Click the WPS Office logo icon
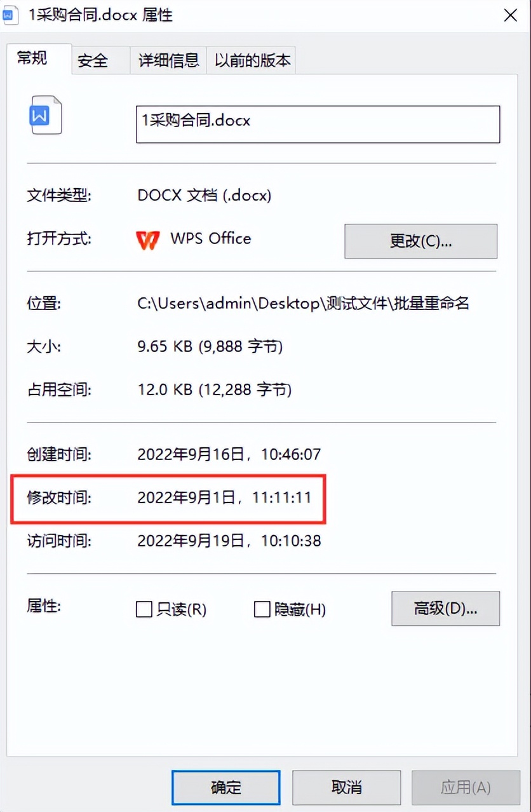This screenshot has height=812, width=531. [x=148, y=240]
